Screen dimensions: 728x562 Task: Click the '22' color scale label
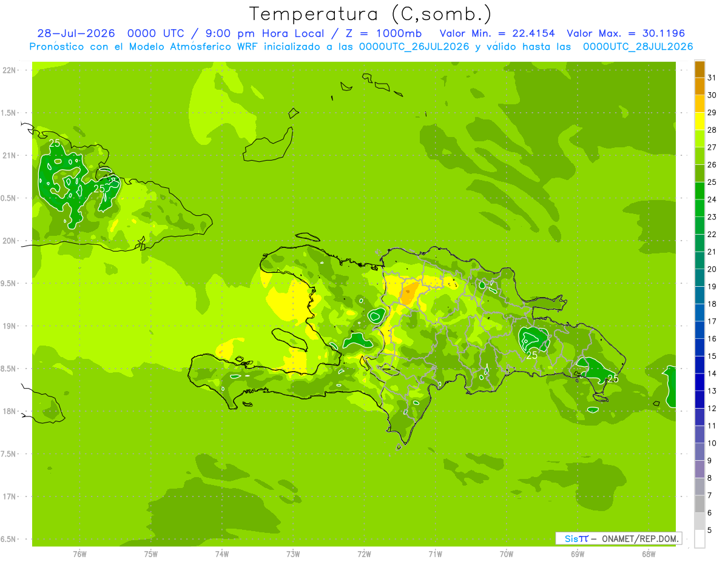coord(712,235)
